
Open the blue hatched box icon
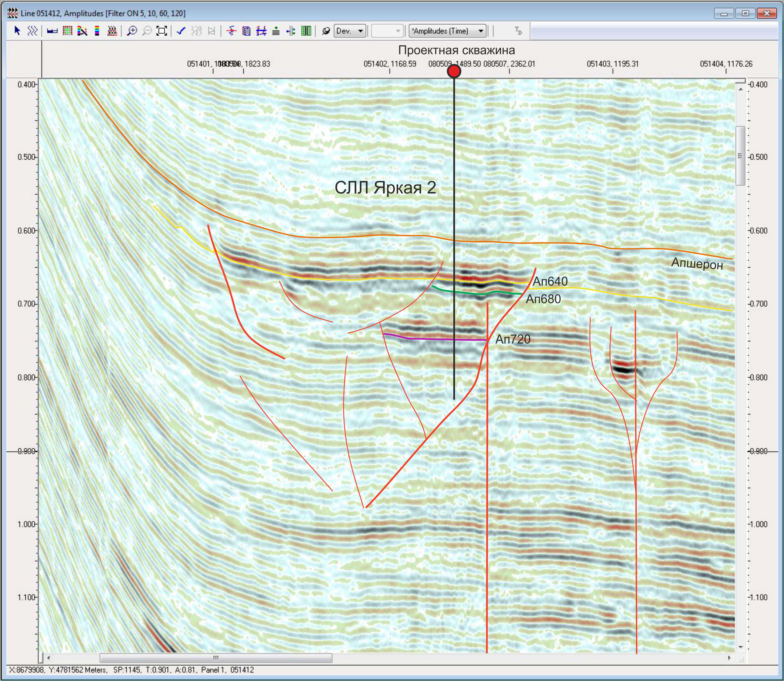[246, 31]
